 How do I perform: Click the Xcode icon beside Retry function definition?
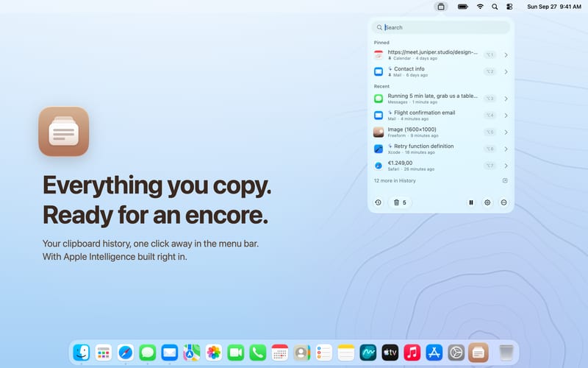pyautogui.click(x=379, y=149)
